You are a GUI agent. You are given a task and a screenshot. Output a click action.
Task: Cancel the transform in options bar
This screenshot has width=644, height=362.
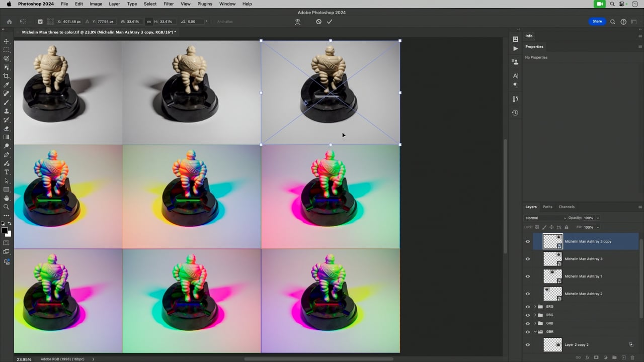pos(318,22)
